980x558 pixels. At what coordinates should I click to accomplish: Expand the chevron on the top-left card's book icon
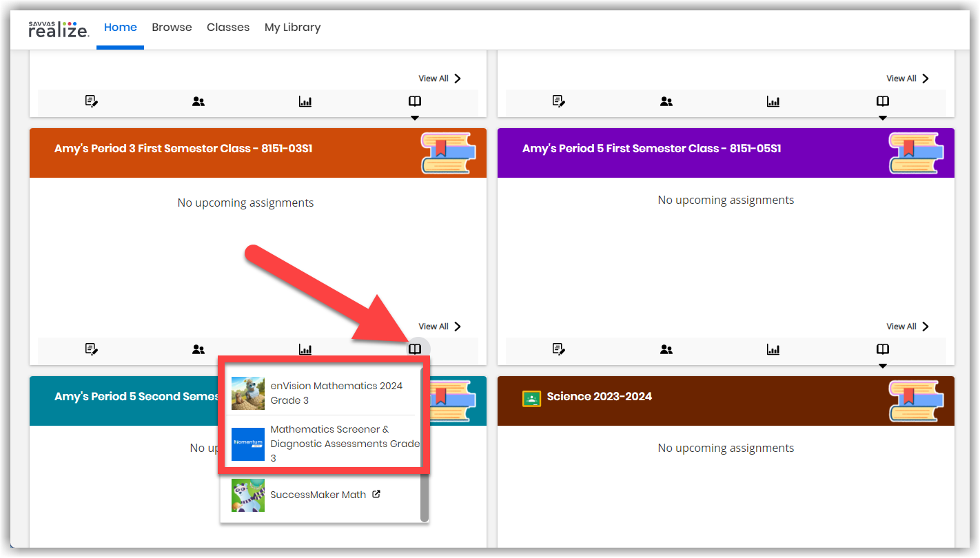coord(414,117)
